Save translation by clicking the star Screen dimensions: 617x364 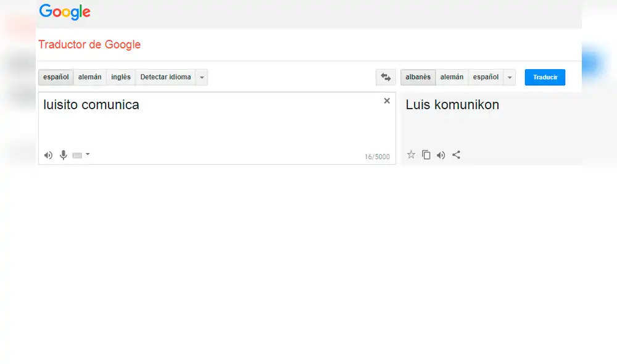tap(411, 155)
